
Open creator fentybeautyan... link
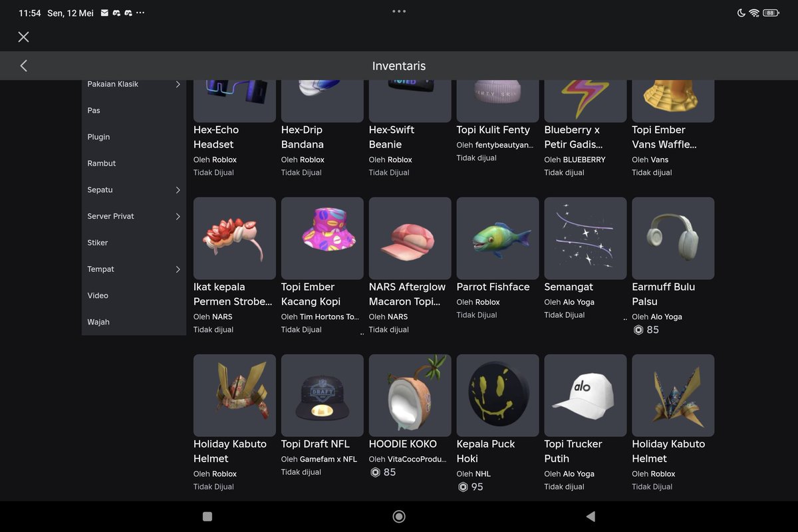tap(504, 145)
